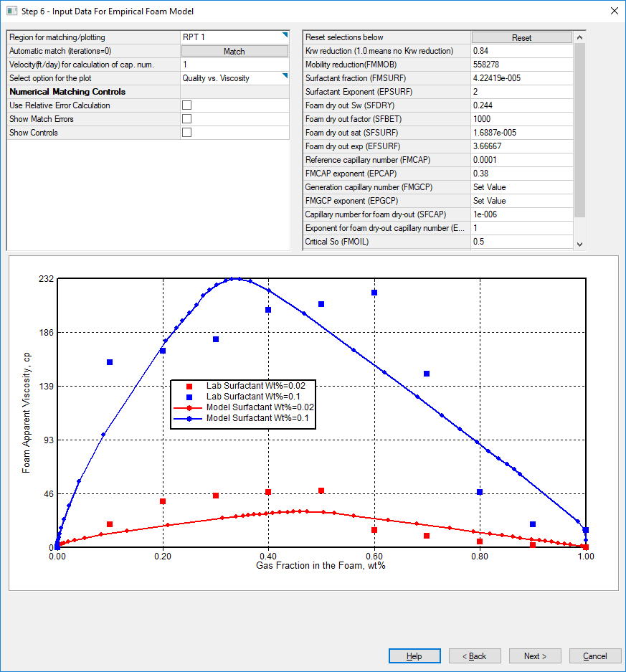The height and width of the screenshot is (672, 626).
Task: Close the Step 6 dialog window
Action: pyautogui.click(x=613, y=11)
